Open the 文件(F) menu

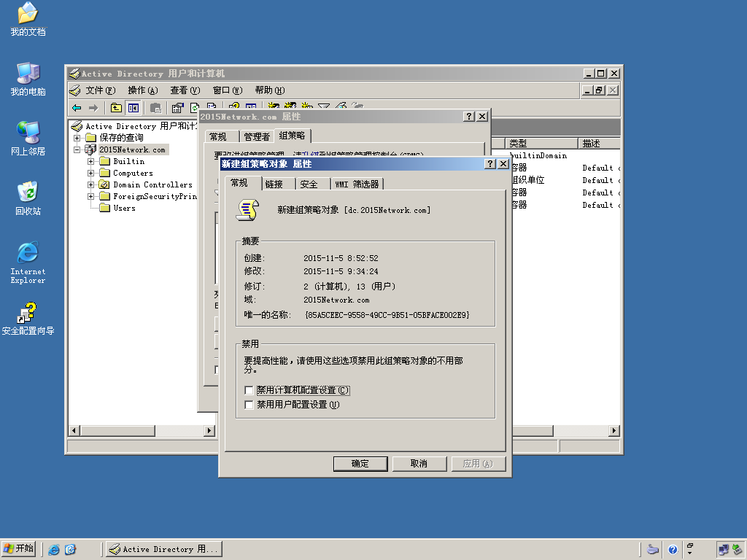pyautogui.click(x=101, y=90)
